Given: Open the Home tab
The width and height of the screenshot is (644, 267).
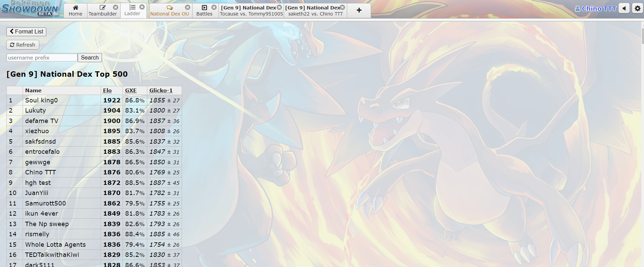Looking at the screenshot, I should pos(75,10).
